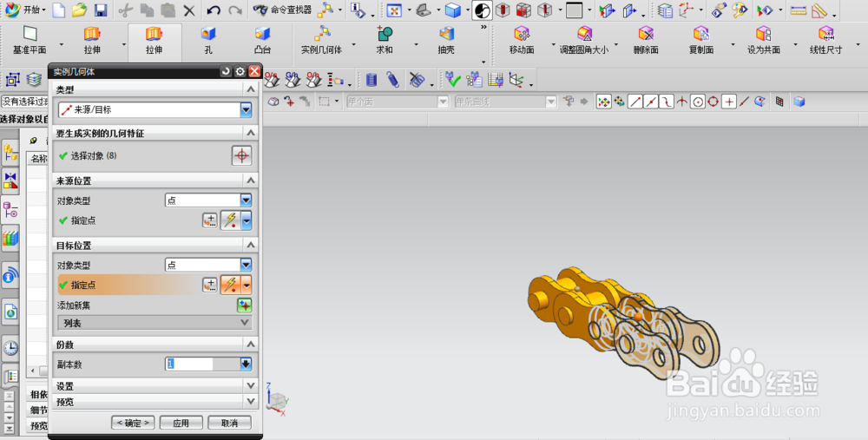Open the 命令查找器 command finder
Screen dimensions: 868x440
282,10
